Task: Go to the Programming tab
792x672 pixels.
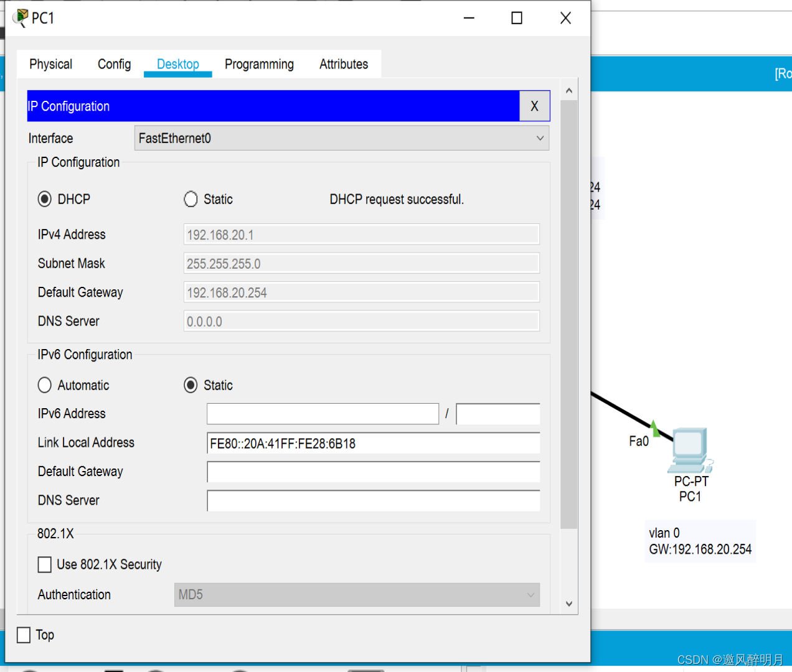Action: coord(259,64)
